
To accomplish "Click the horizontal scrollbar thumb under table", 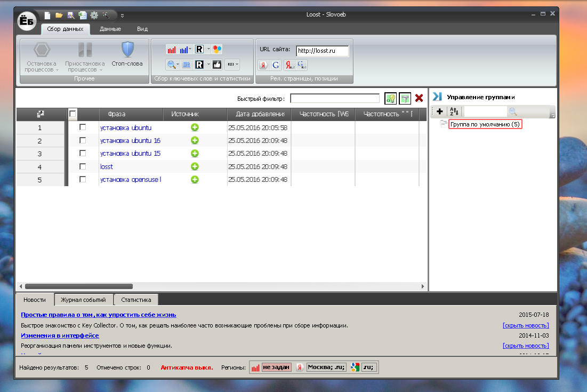I will click(x=79, y=286).
